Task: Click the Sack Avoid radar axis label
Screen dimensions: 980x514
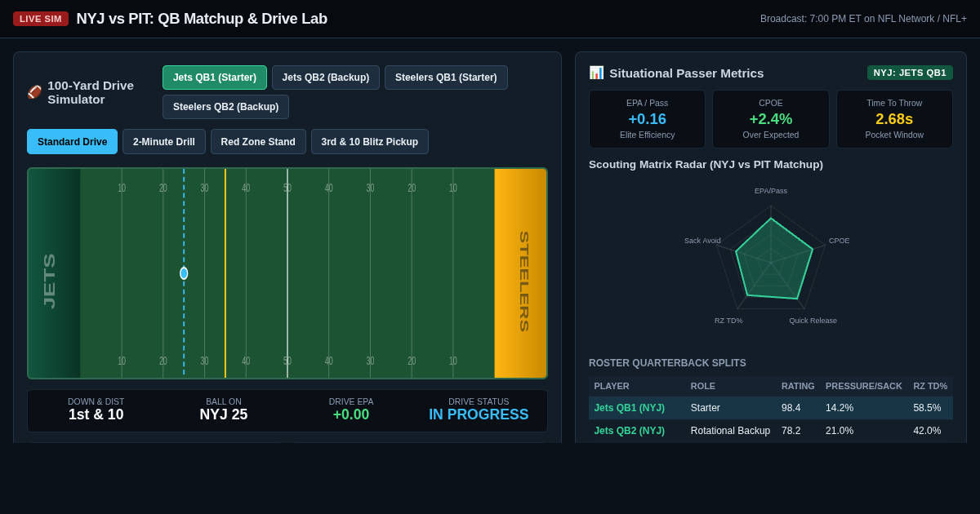Action: [x=702, y=241]
